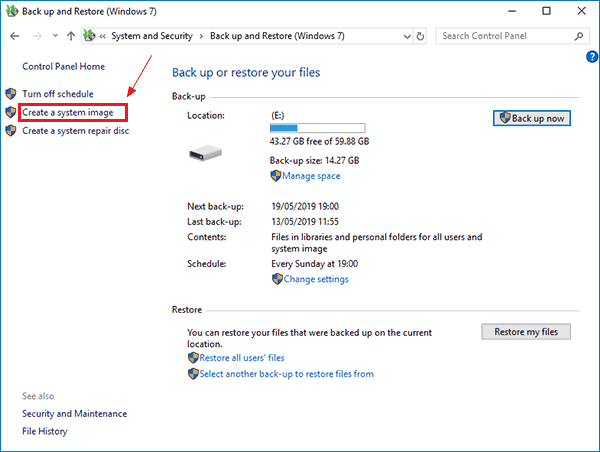Open the recent locations dropdown arrow
This screenshot has height=452, width=600.
click(55, 36)
